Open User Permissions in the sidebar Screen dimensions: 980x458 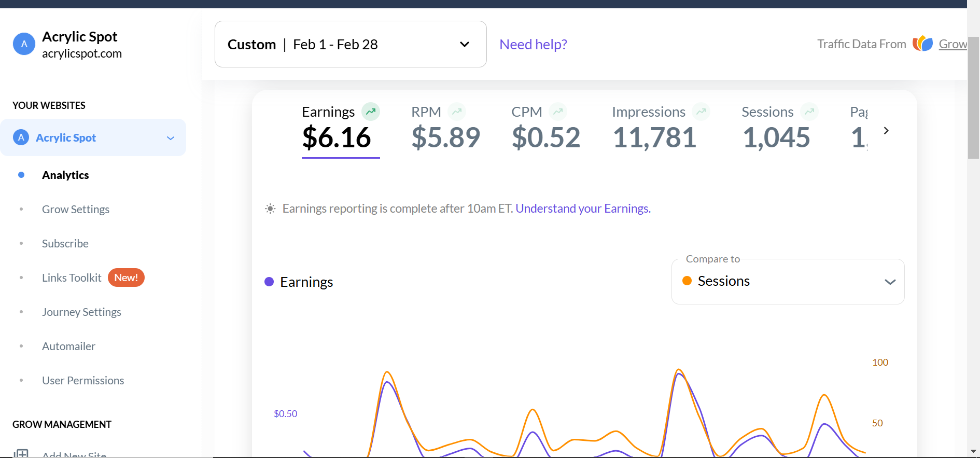(x=83, y=381)
